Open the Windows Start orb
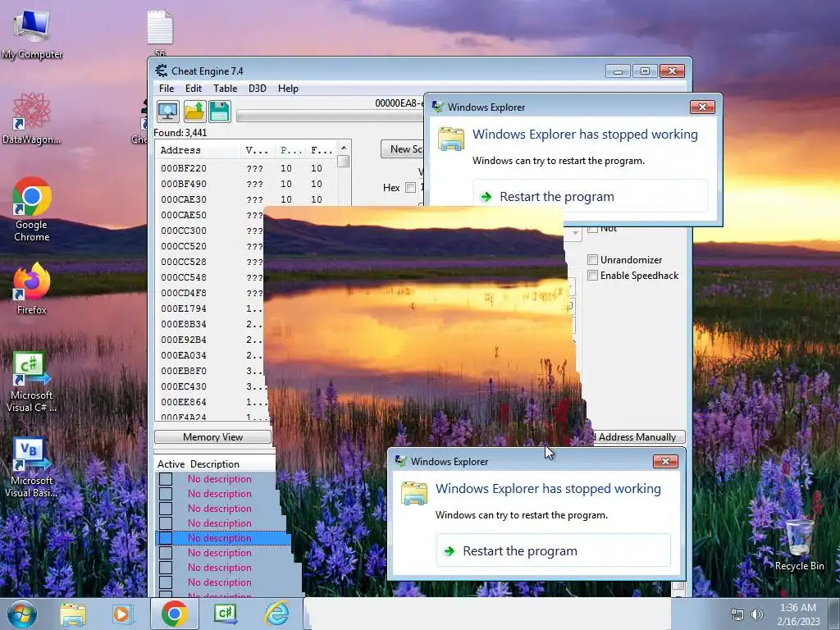Screen dimensions: 840x630 (x=22, y=614)
